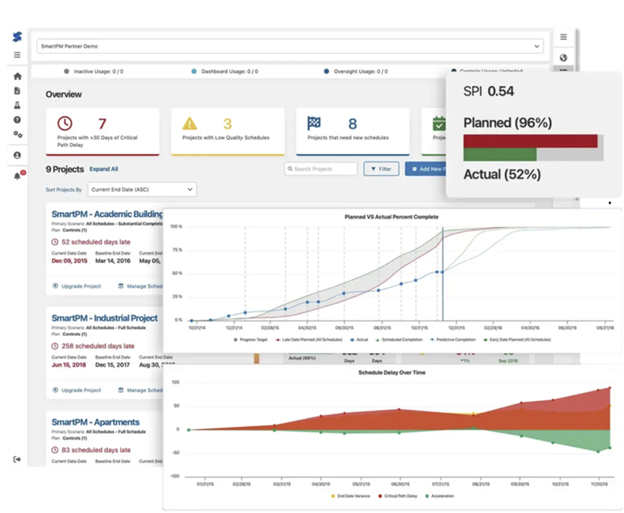Screen dimensions: 624x513
Task: Open the flask lab icon in sidebar
Action: (x=17, y=105)
